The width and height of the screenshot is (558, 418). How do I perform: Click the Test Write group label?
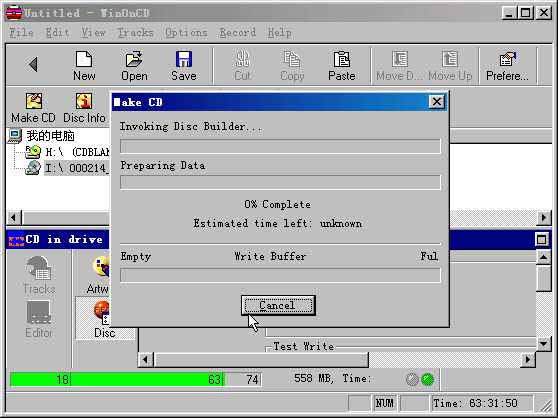(304, 346)
